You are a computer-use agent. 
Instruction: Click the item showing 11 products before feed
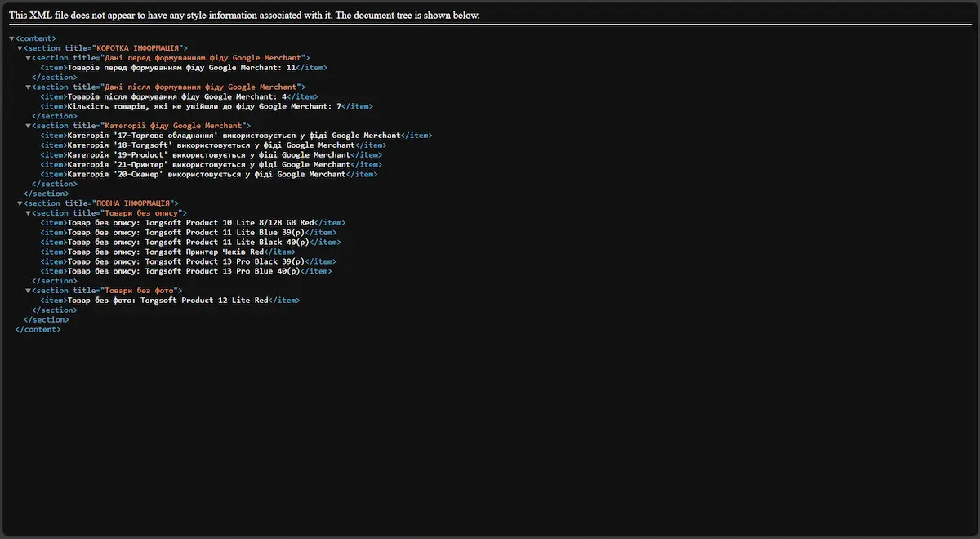coord(181,68)
